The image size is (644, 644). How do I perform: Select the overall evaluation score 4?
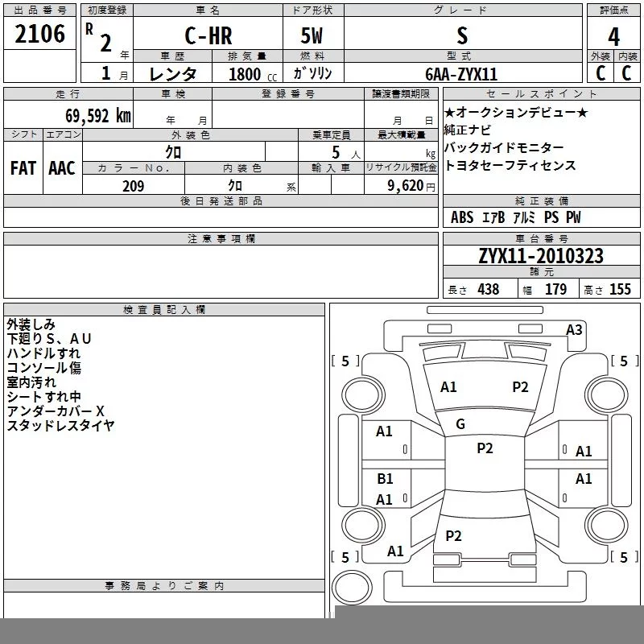(x=613, y=37)
